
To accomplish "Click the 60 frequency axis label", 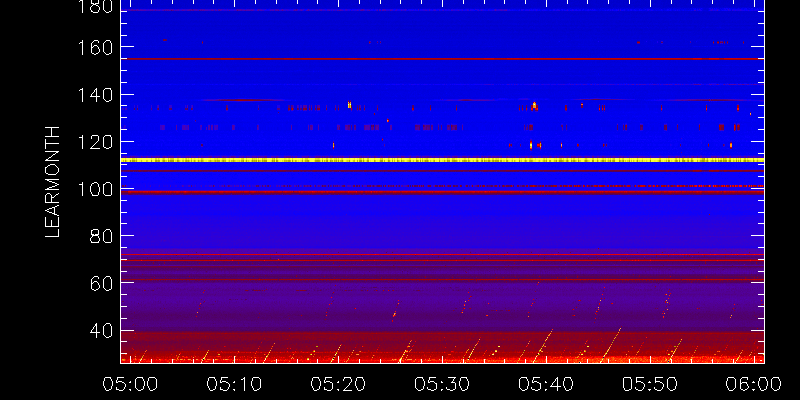I will [x=102, y=284].
